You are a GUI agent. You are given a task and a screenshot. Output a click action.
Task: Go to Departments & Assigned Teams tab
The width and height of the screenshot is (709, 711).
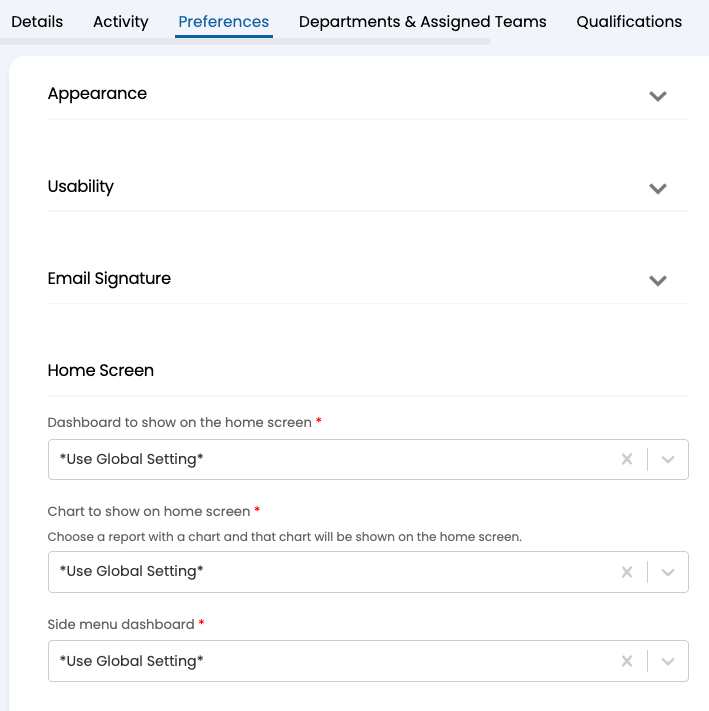[422, 21]
